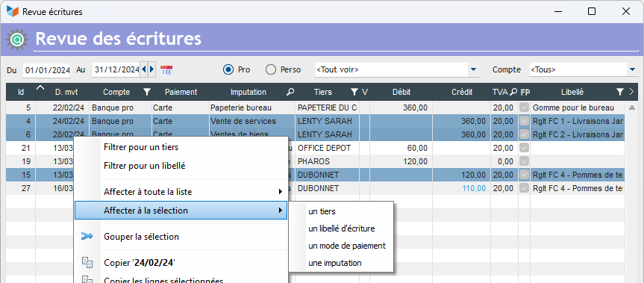Image resolution: width=644 pixels, height=283 pixels.
Task: Toggle the FP checkbox on the Id 15 row
Action: coord(524,175)
